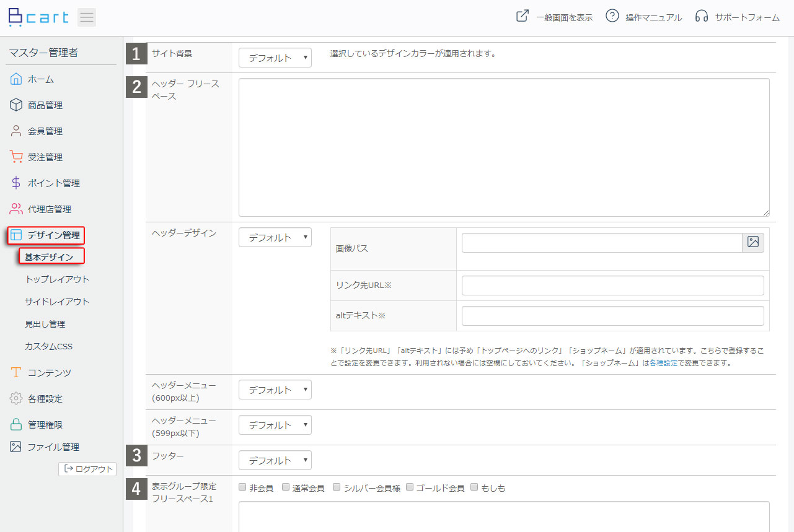This screenshot has width=794, height=532.
Task: Click the リンク先URL input field
Action: [613, 286]
